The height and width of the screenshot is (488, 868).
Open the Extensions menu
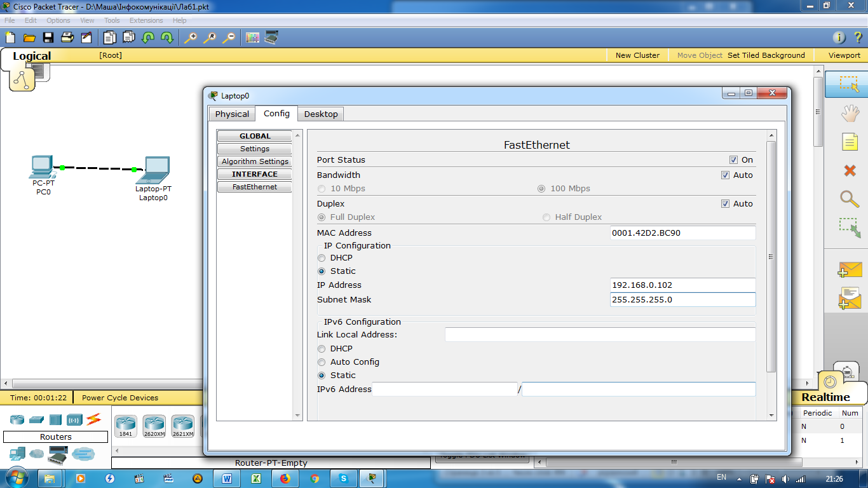pyautogui.click(x=146, y=20)
